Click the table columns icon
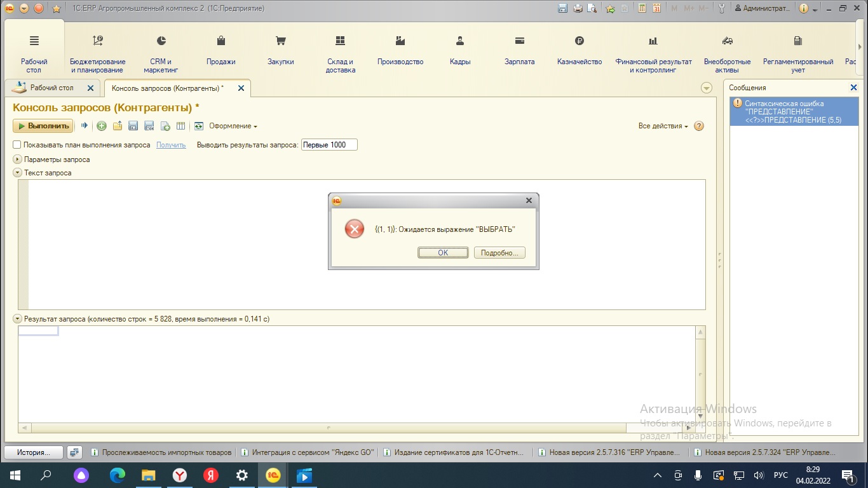This screenshot has height=488, width=868. point(180,126)
